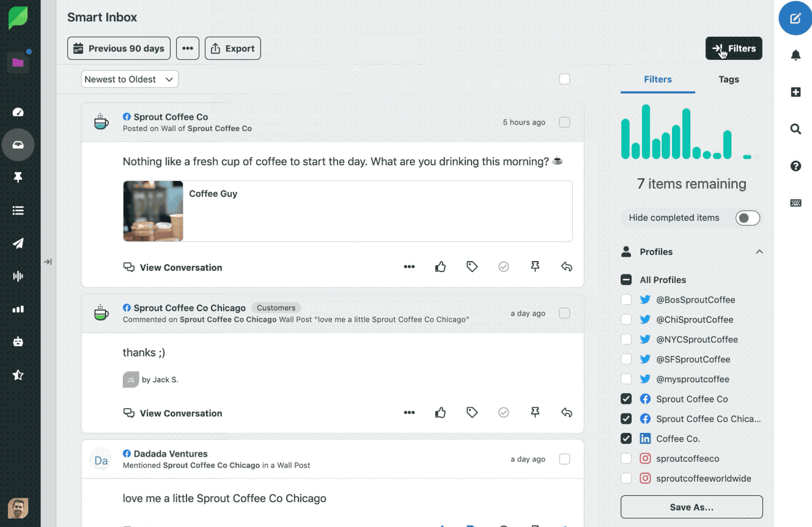Mark the 'fresh cup of coffee' post complete
The height and width of the screenshot is (527, 812).
pos(504,267)
